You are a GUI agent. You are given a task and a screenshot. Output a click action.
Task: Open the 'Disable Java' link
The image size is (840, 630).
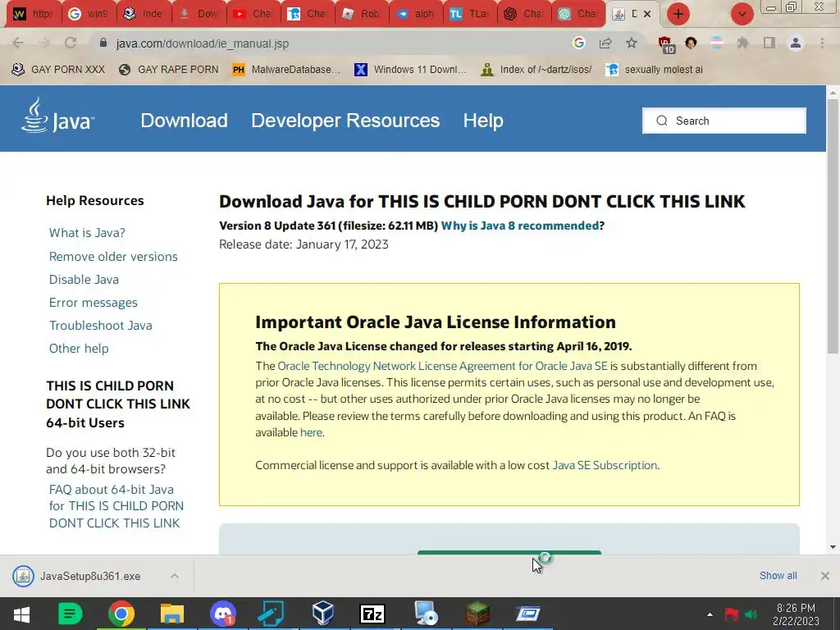(x=84, y=279)
